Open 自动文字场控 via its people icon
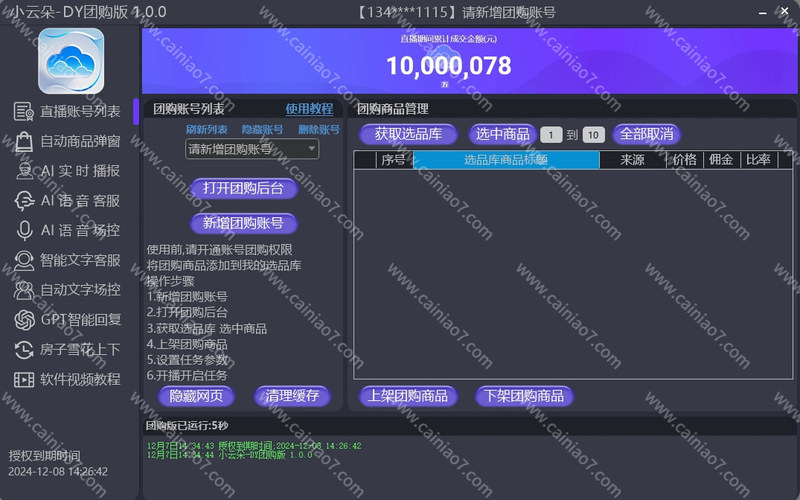This screenshot has height=500, width=800. click(24, 290)
